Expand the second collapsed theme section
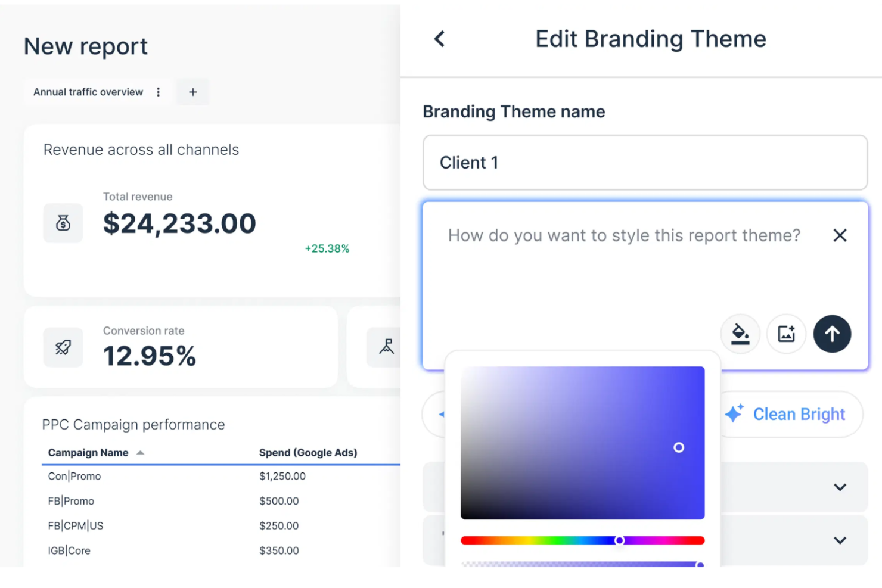This screenshot has width=882, height=588. click(840, 540)
